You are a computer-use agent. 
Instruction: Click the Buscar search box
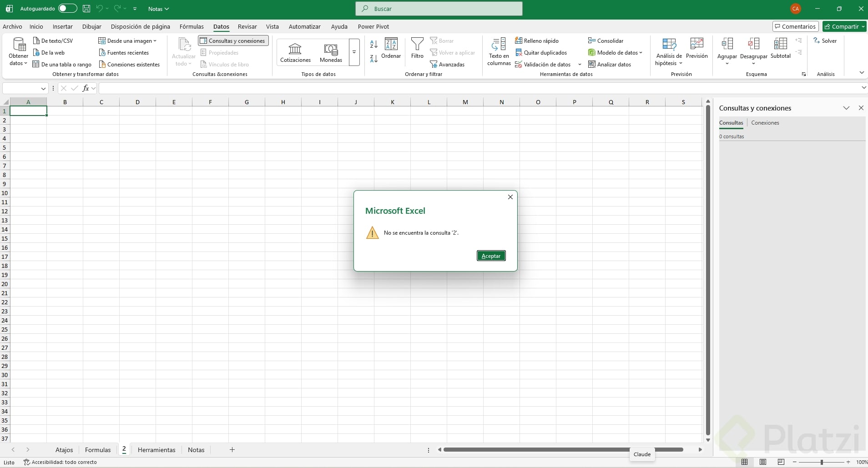point(439,9)
